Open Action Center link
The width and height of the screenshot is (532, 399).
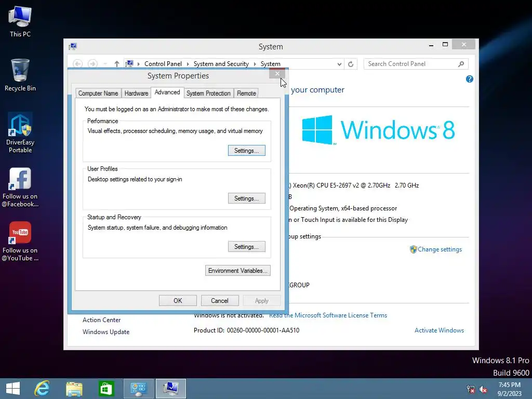[x=101, y=320]
